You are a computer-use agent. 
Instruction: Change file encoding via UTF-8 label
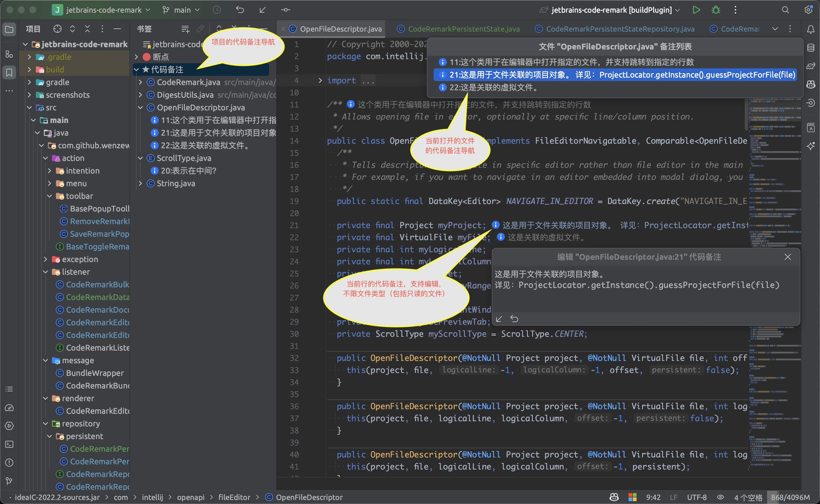[x=697, y=497]
